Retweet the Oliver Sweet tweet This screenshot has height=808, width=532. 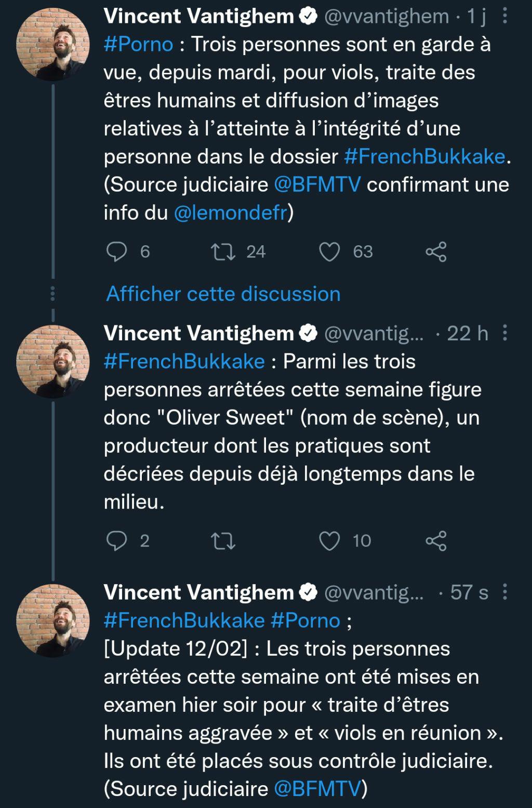[224, 541]
